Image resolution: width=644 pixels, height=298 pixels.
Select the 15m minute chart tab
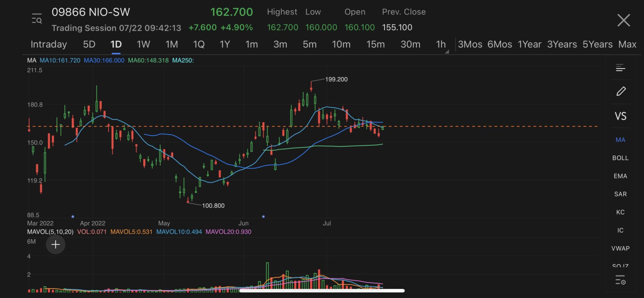(x=375, y=44)
